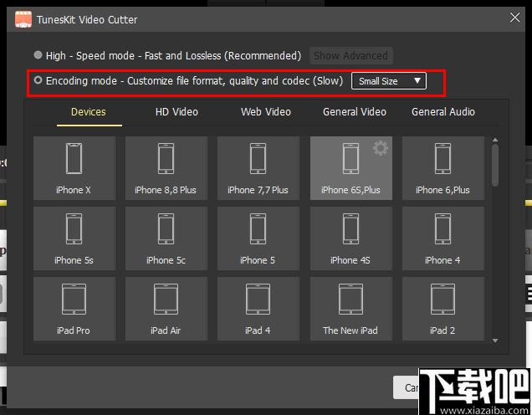Click the Show Advanced button

point(350,56)
